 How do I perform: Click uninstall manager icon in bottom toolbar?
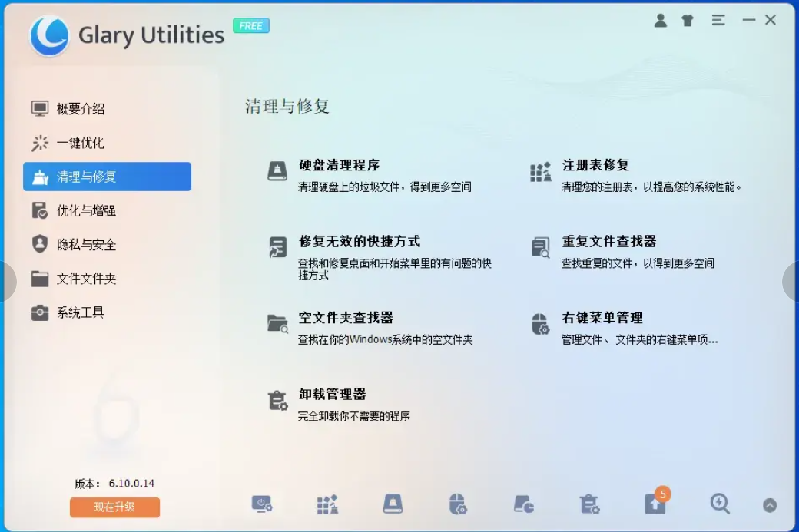pos(589,504)
